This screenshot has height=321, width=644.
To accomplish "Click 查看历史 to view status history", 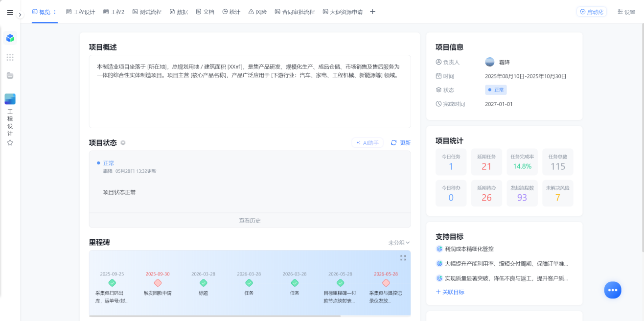I will 250,220.
